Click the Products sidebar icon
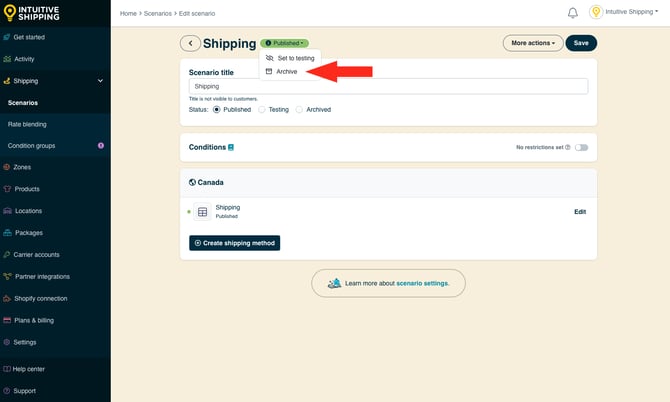This screenshot has height=402, width=670. 7,189
